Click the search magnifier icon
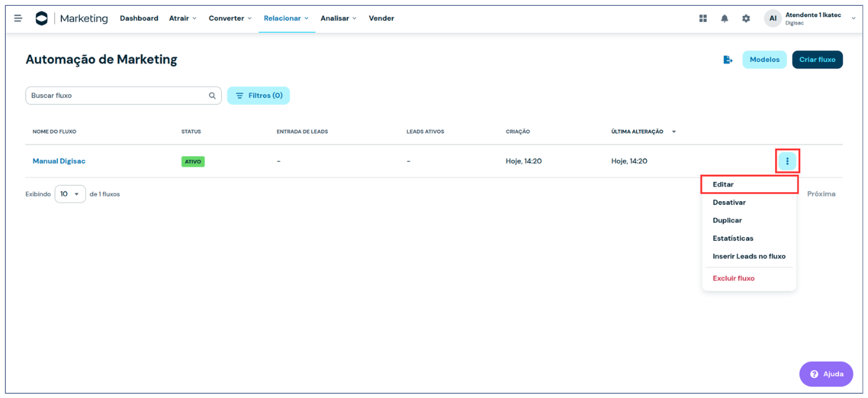 [212, 96]
